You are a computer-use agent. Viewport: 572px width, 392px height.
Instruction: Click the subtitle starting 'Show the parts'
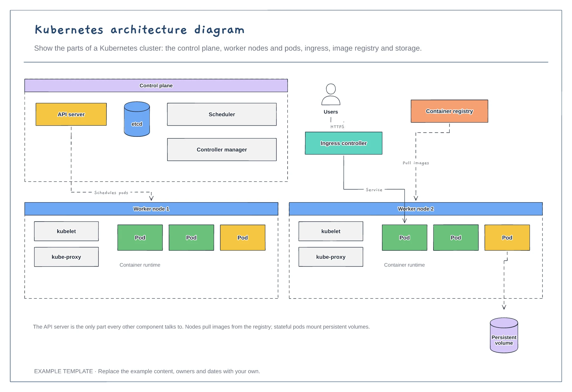pos(228,48)
